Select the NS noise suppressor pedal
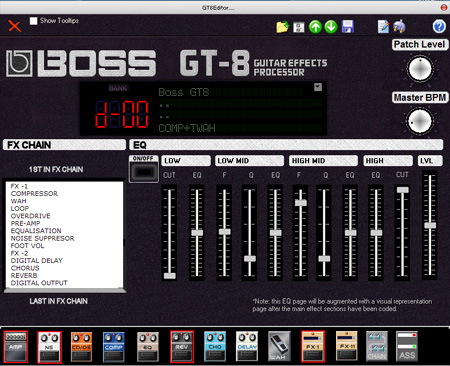 click(x=49, y=347)
